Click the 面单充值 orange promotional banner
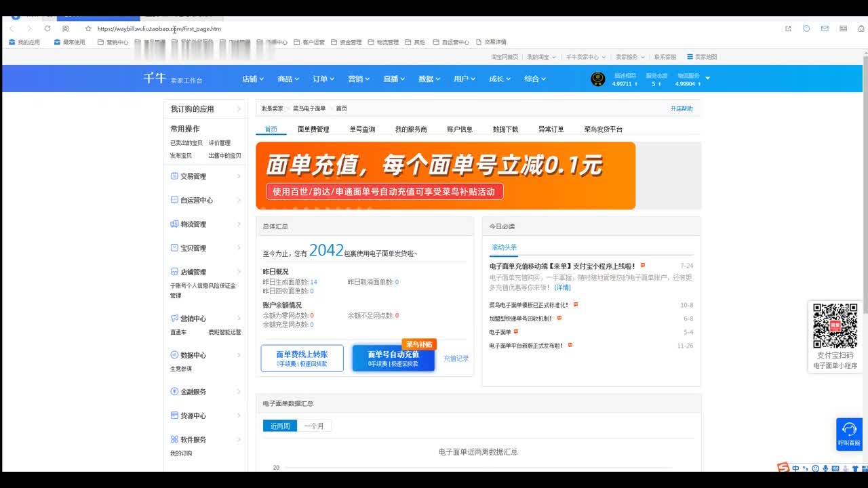868x488 pixels. tap(446, 176)
